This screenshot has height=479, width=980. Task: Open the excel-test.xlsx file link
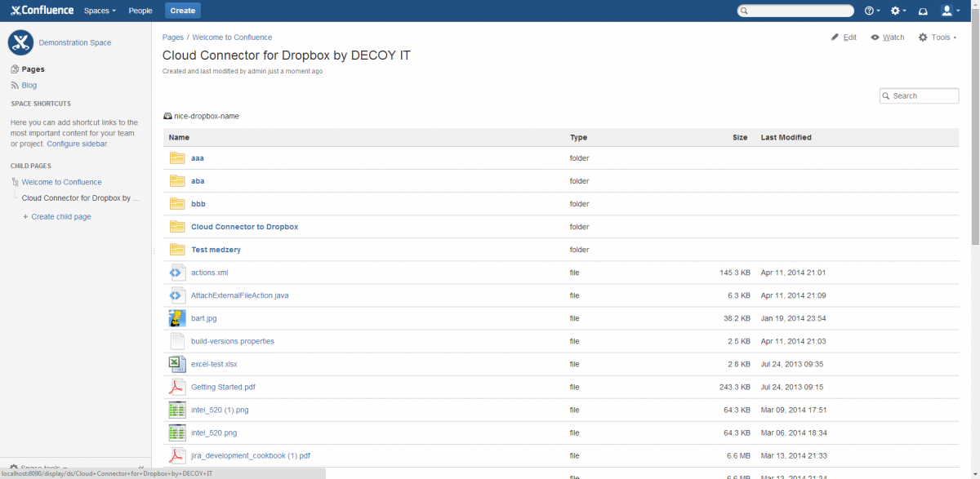[x=214, y=364]
